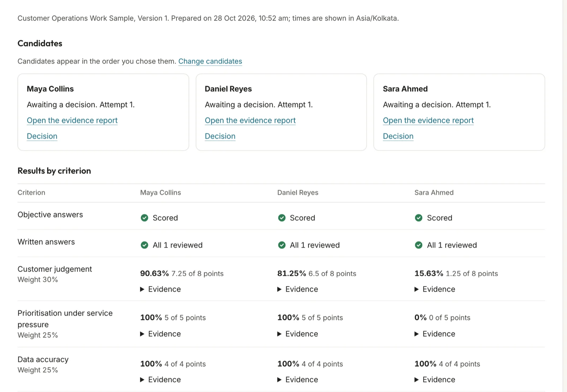Click the Sara Ahmed table column header
This screenshot has height=392, width=567.
434,193
